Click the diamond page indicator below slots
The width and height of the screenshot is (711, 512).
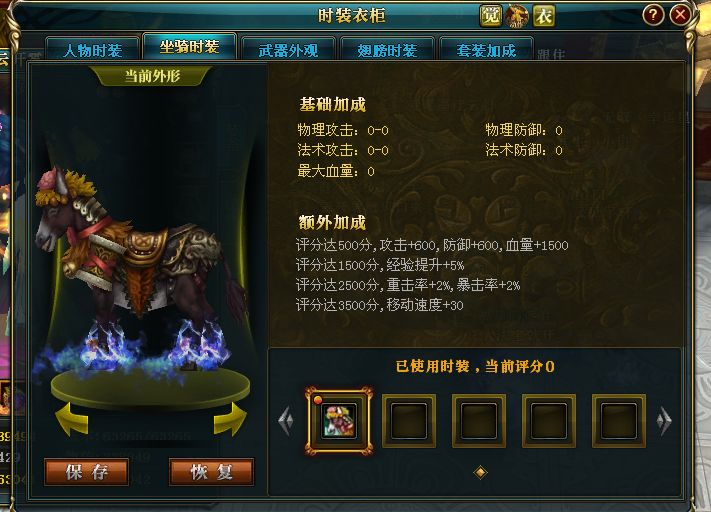(480, 473)
